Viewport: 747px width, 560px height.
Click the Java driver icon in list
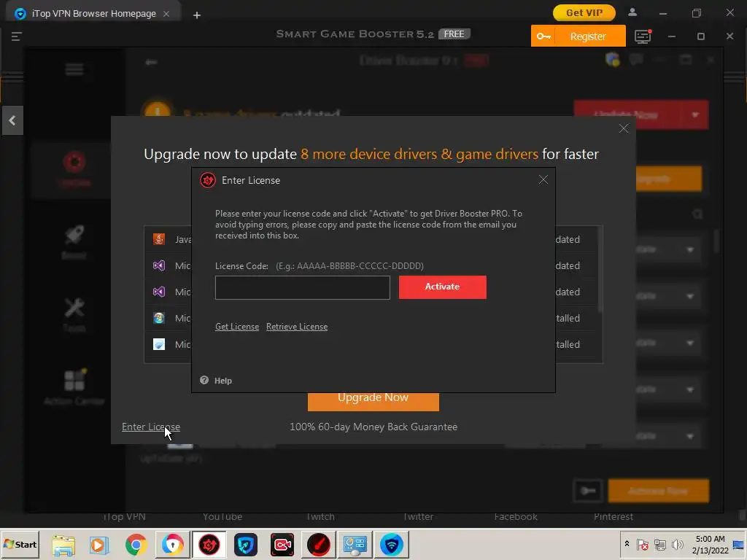point(158,239)
